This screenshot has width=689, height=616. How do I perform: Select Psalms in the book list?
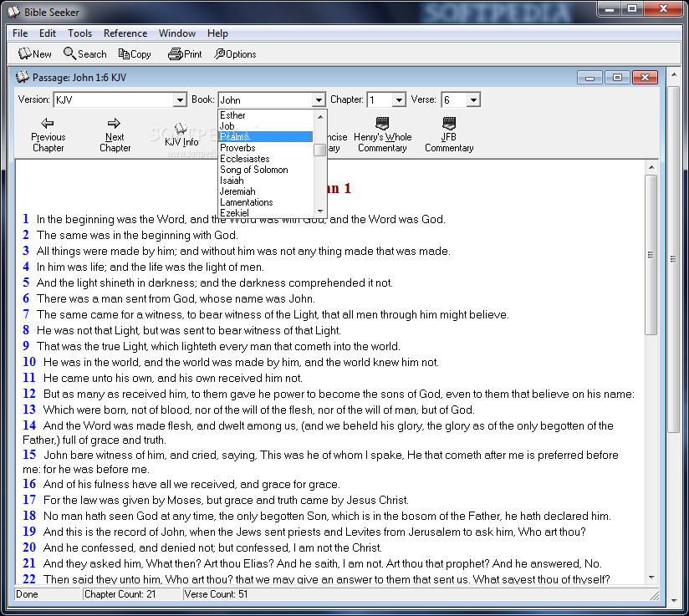266,137
